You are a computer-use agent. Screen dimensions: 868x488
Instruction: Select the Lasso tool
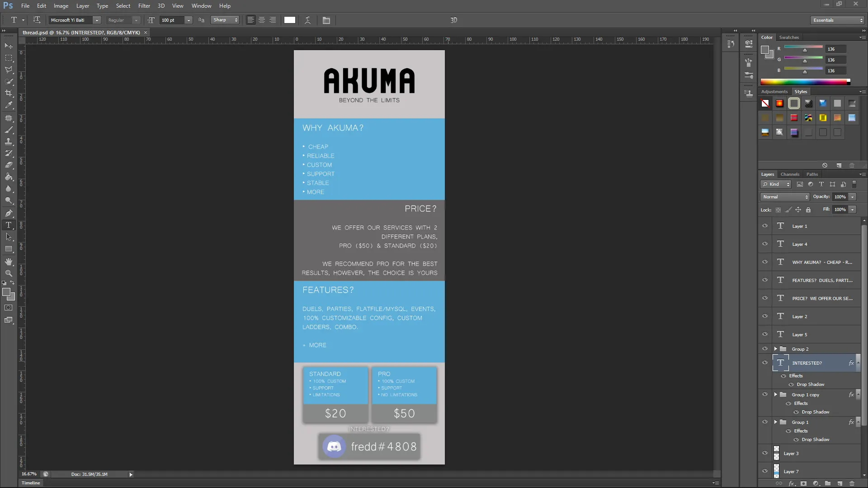click(x=9, y=70)
